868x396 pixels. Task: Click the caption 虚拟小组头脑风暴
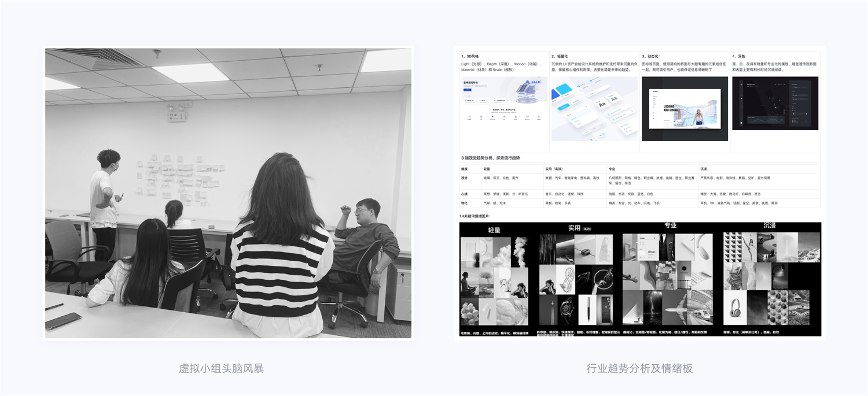pos(221,368)
